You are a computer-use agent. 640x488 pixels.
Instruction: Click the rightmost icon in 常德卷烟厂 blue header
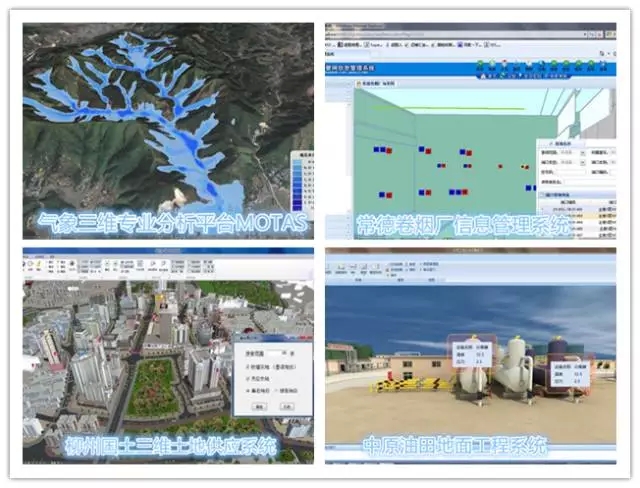tap(602, 65)
